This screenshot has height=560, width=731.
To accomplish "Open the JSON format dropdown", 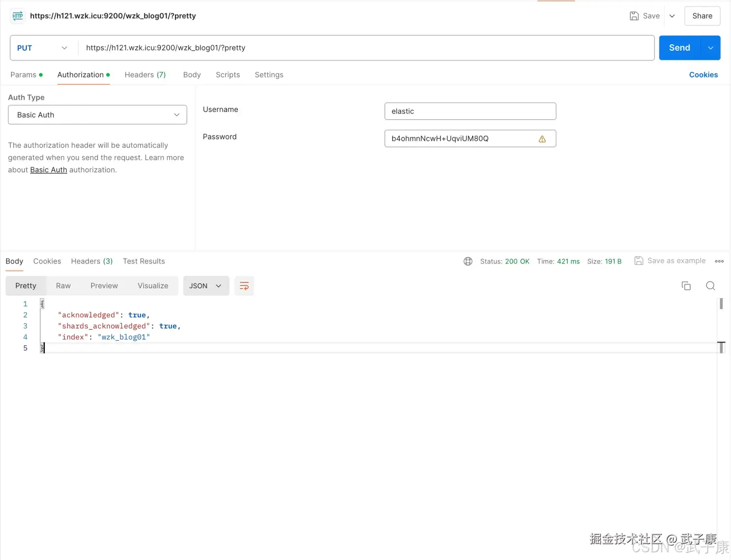I will click(x=206, y=286).
